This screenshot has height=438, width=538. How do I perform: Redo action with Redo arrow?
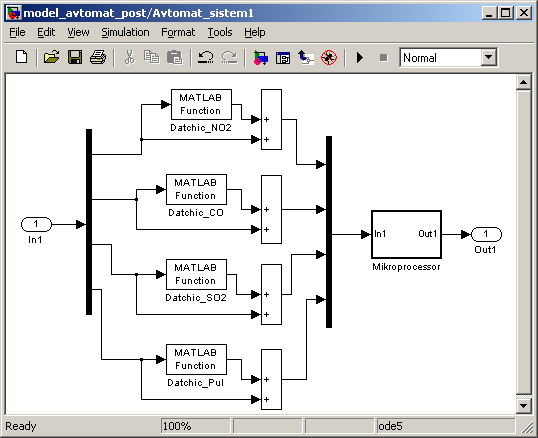(230, 57)
